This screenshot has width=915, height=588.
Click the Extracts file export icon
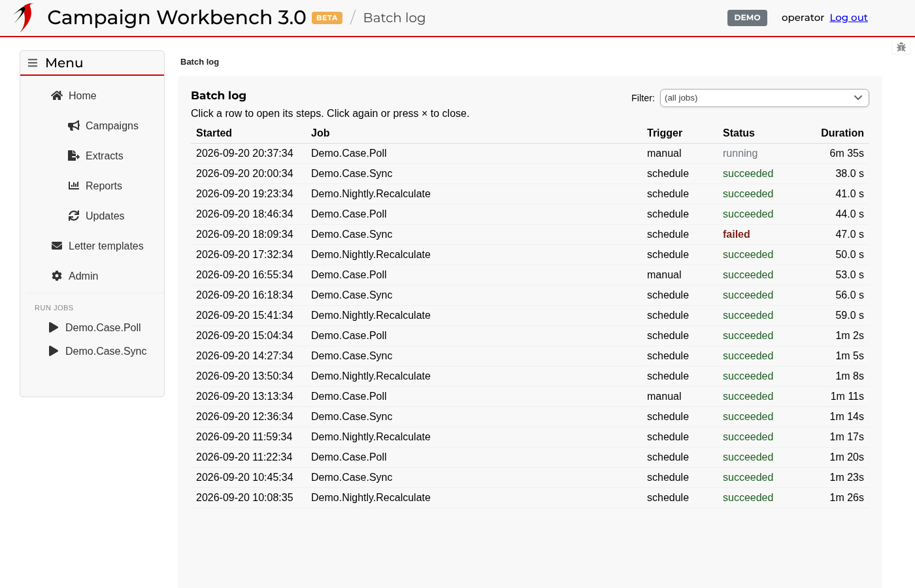[x=74, y=155]
